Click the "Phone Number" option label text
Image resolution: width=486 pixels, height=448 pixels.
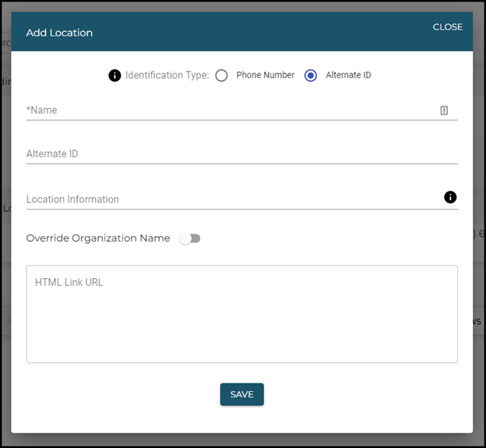[x=266, y=76]
